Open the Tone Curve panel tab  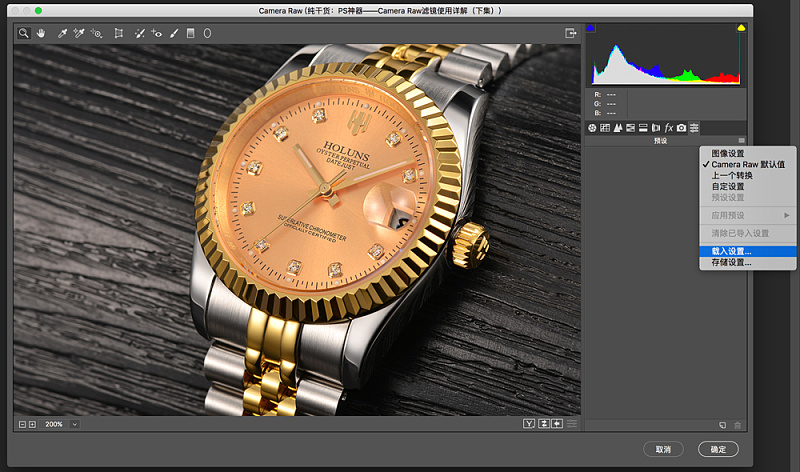pos(605,128)
